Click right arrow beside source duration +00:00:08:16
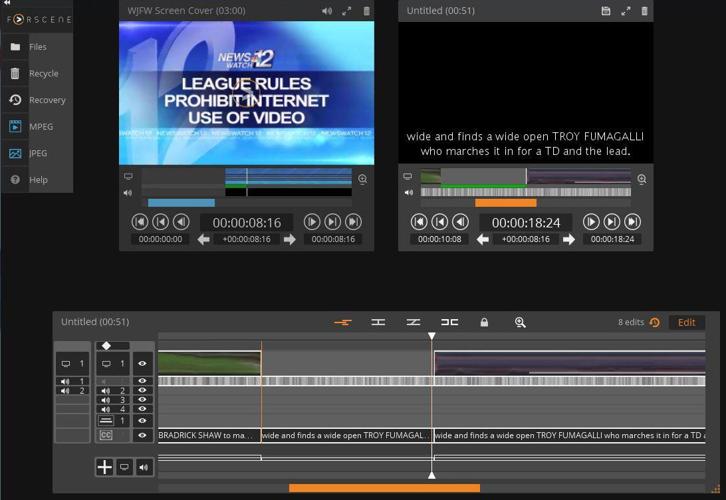Screen dimensions: 726x500 coord(290,239)
